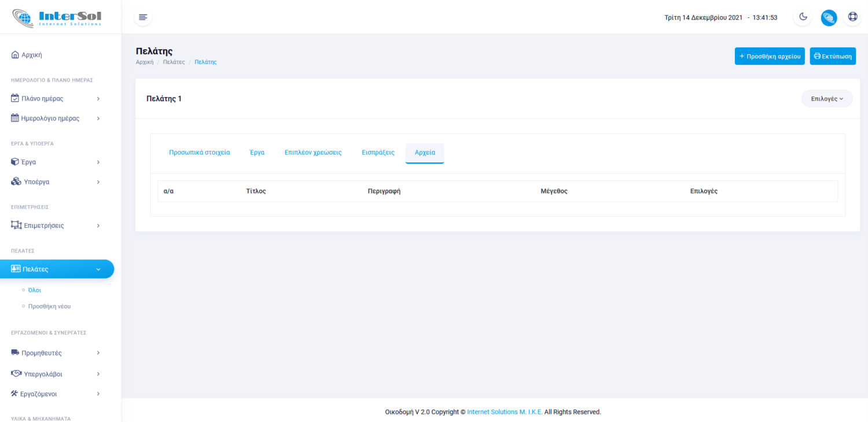Select Όλοι under Πελάτες

[x=35, y=290]
